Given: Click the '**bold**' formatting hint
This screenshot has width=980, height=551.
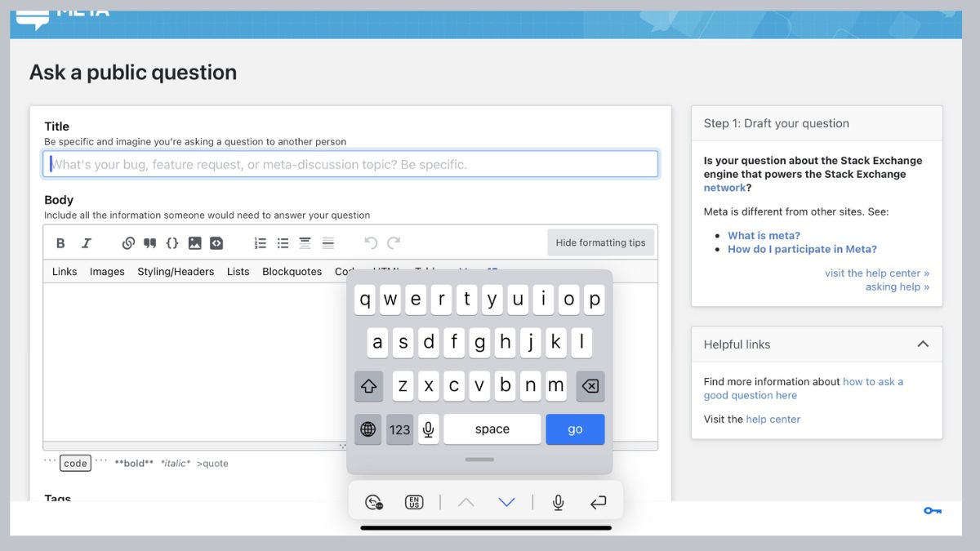Looking at the screenshot, I should (x=134, y=464).
